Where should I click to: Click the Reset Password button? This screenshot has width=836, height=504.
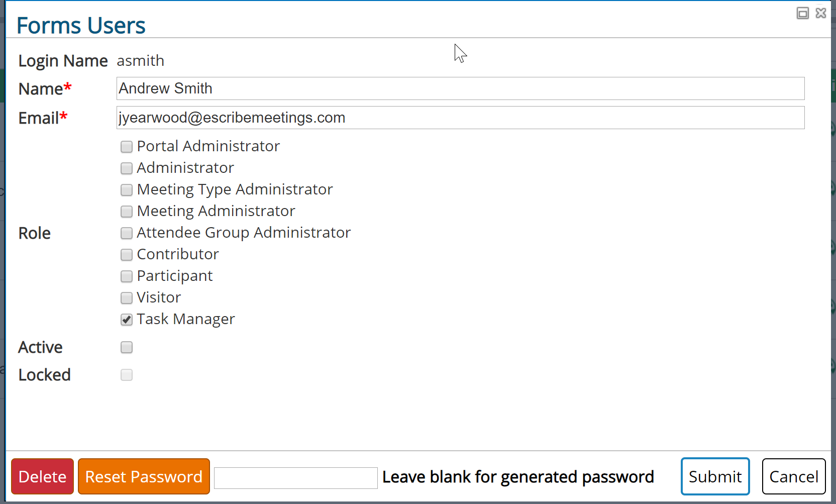[x=144, y=476]
